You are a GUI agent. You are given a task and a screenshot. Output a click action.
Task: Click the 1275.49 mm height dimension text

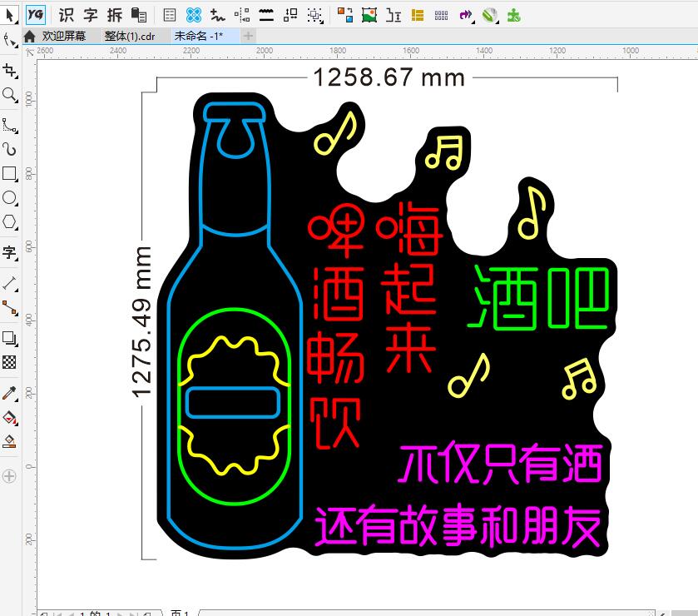(x=142, y=321)
